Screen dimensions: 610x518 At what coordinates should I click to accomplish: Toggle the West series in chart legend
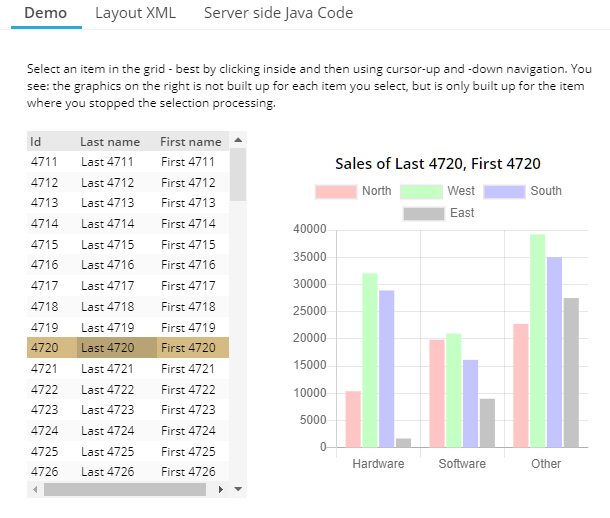point(438,191)
